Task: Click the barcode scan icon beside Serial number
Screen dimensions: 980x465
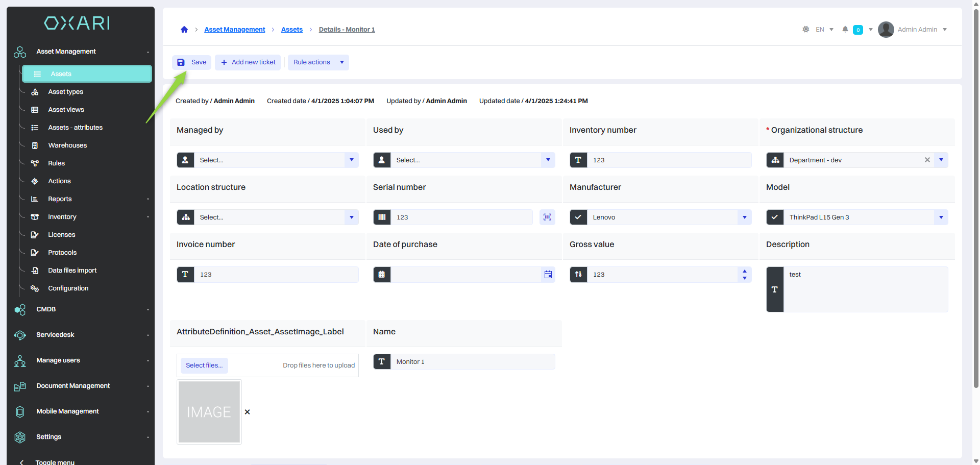Action: pos(547,217)
